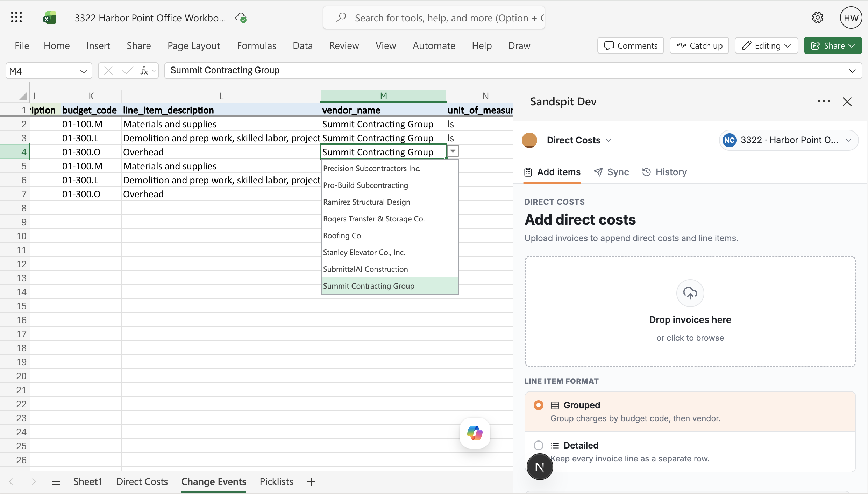
Task: Close the Sandspit Dev panel
Action: coord(847,101)
